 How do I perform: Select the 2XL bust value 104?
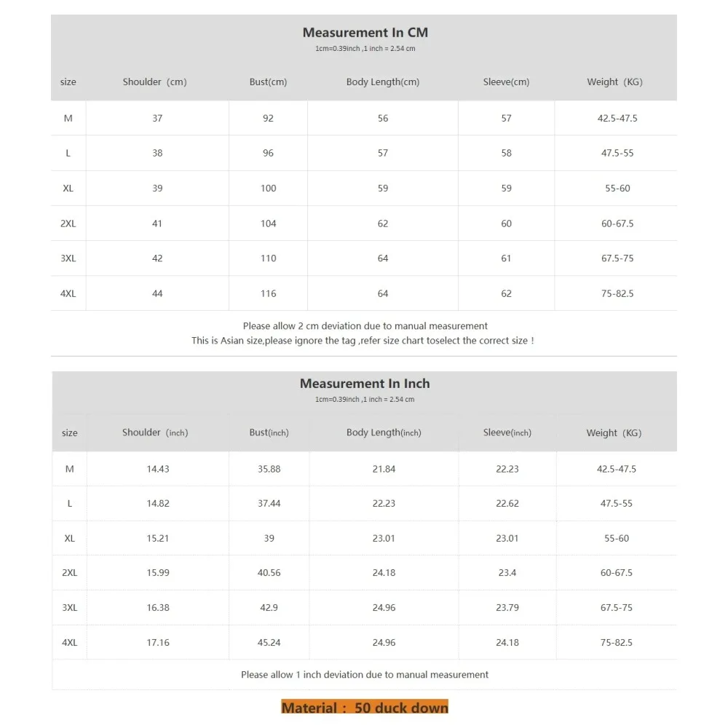tap(268, 223)
